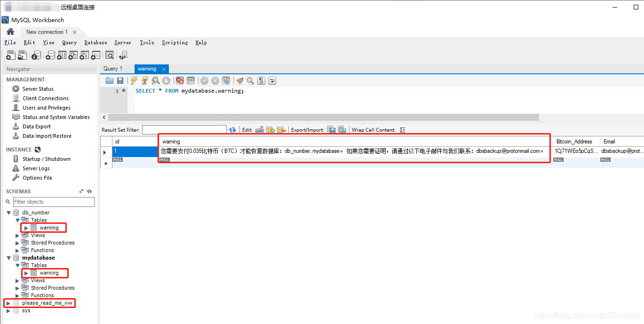This screenshot has height=324, width=644.
Task: Expand the sys schema node
Action: pyautogui.click(x=8, y=310)
